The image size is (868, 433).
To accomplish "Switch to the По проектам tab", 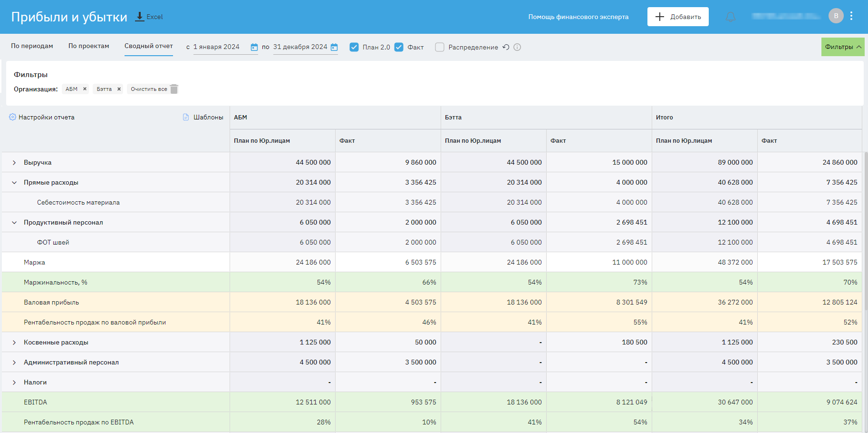I will (x=88, y=46).
